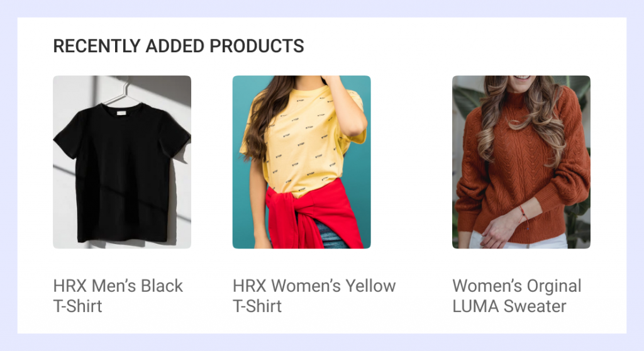Click the Women's Orginal LUMA Sweater title
644x351 pixels.
517,296
